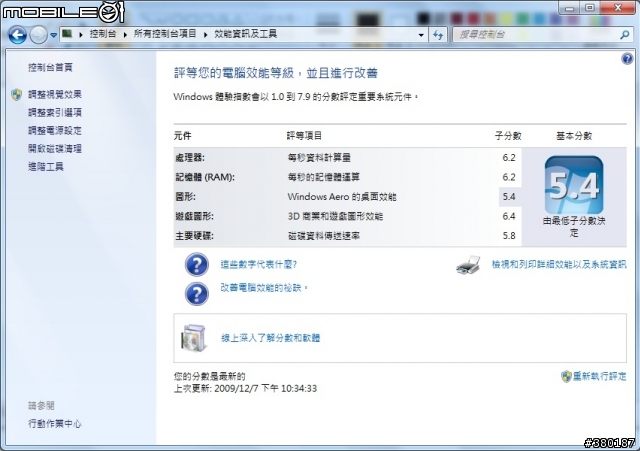Click the Back navigation arrow
This screenshot has width=640, height=451.
coord(18,35)
